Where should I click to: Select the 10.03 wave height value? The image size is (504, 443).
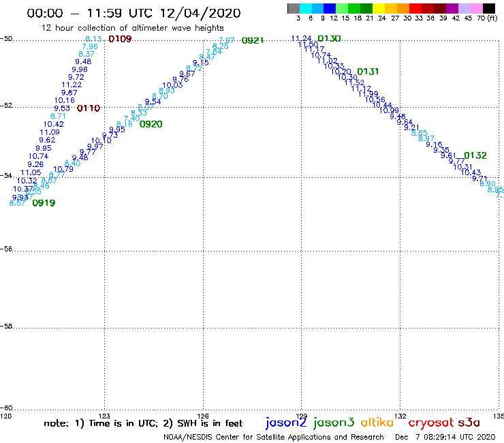(172, 85)
